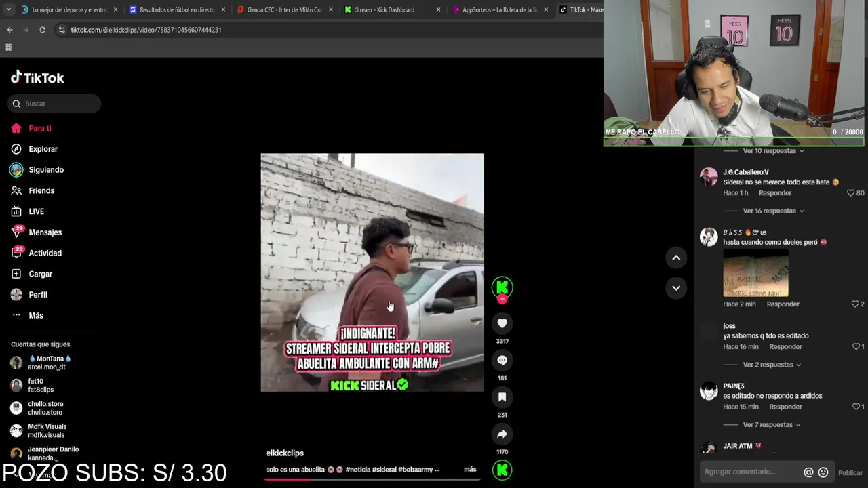Click Publicar comment button

850,473
